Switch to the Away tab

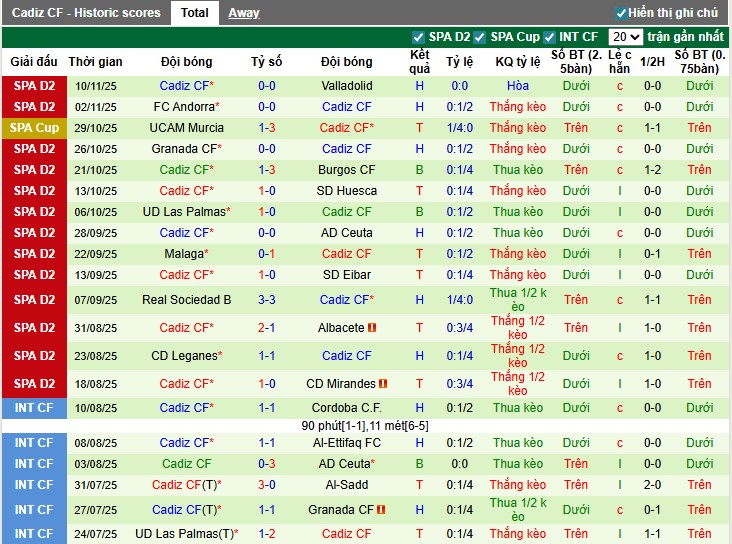243,13
